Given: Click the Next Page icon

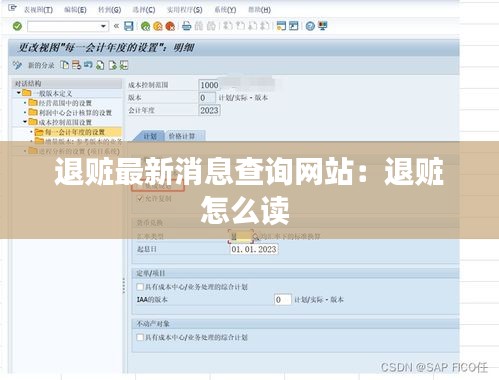Looking at the screenshot, I should click(252, 26).
